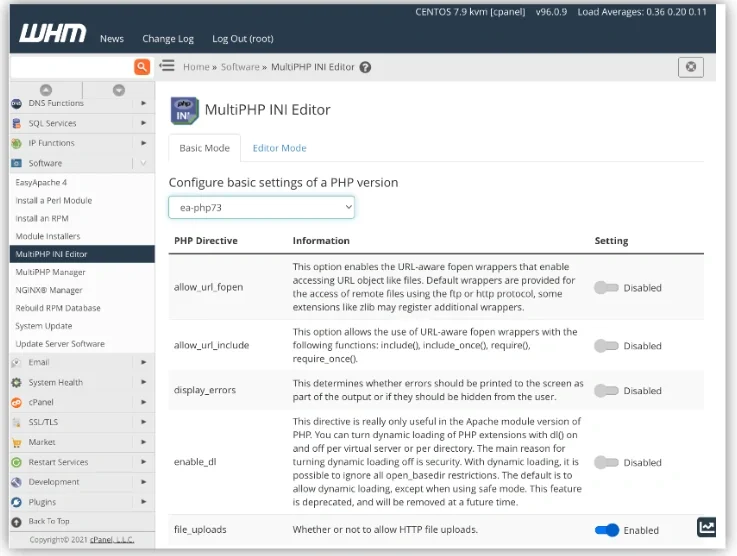The image size is (737, 556).
Task: Switch to the Editor Mode tab
Action: tap(279, 148)
